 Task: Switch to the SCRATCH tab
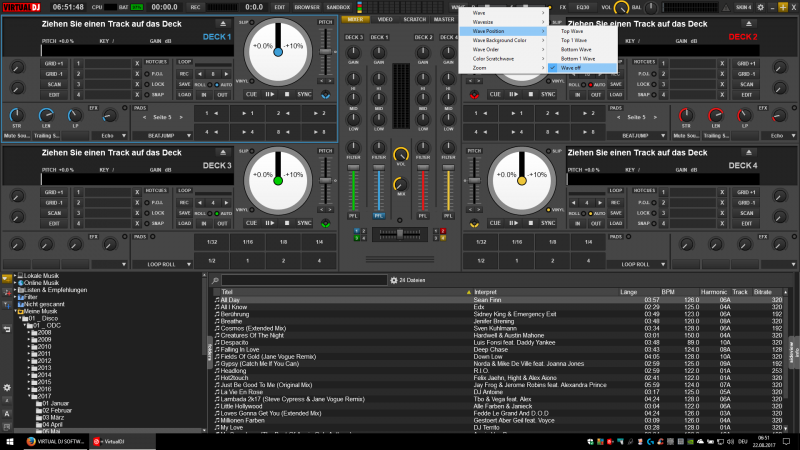[414, 19]
